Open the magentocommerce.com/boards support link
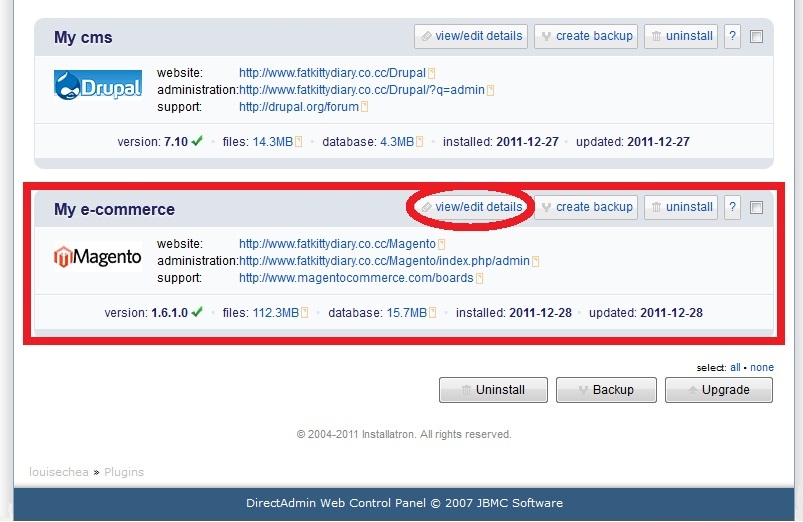The height and width of the screenshot is (522, 803). [356, 278]
